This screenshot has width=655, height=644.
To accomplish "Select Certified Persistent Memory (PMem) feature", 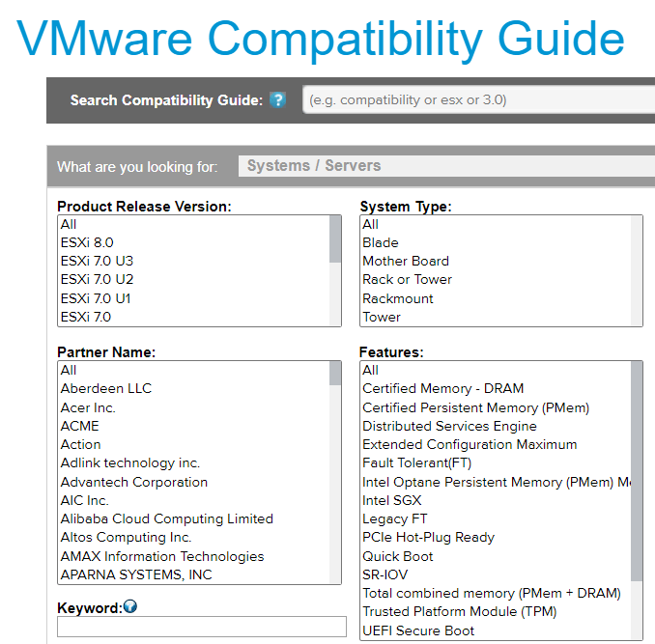I will coord(496,407).
